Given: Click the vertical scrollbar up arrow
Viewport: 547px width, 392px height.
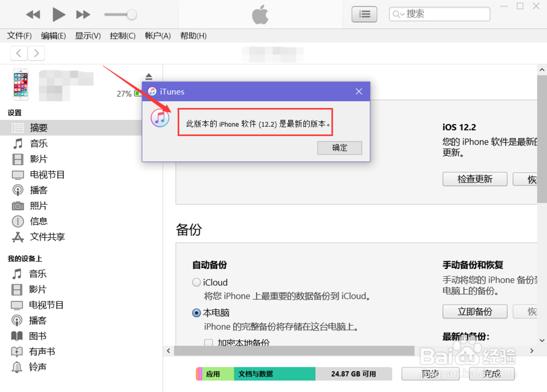Looking at the screenshot, I should (x=542, y=70).
